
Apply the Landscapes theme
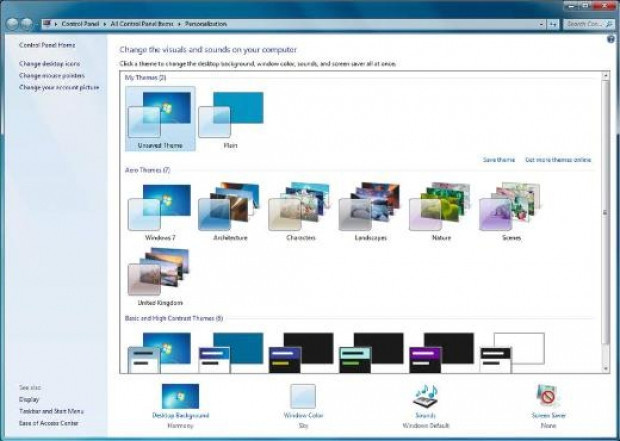pyautogui.click(x=371, y=212)
